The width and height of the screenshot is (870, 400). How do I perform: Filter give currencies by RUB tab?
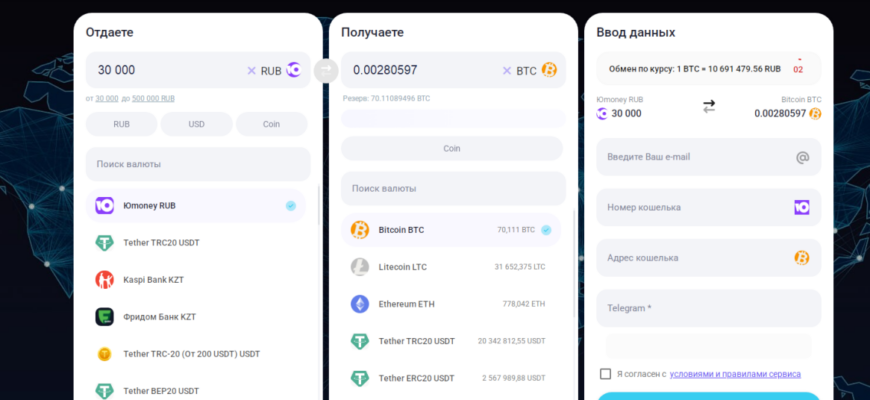(x=122, y=124)
